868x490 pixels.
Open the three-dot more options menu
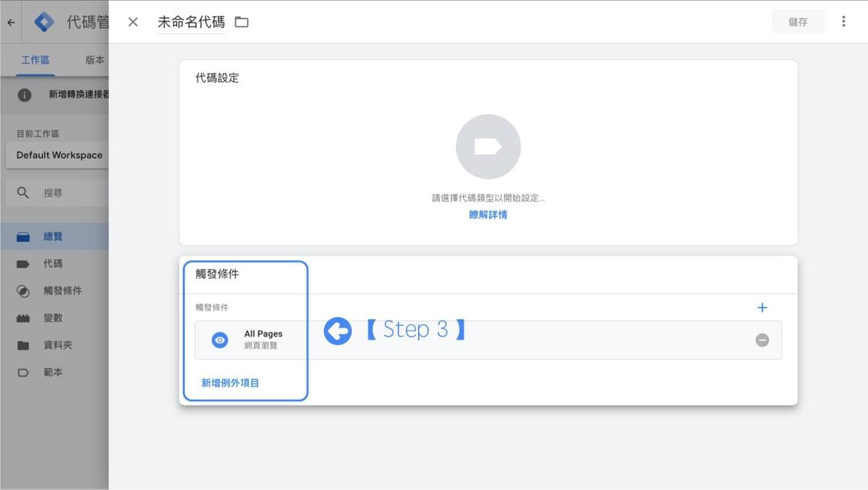[843, 22]
